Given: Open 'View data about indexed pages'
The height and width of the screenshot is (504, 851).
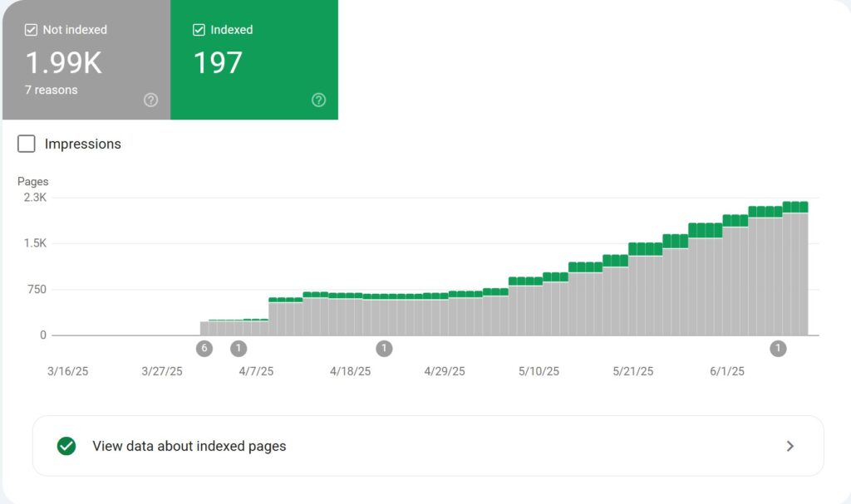Looking at the screenshot, I should click(189, 446).
